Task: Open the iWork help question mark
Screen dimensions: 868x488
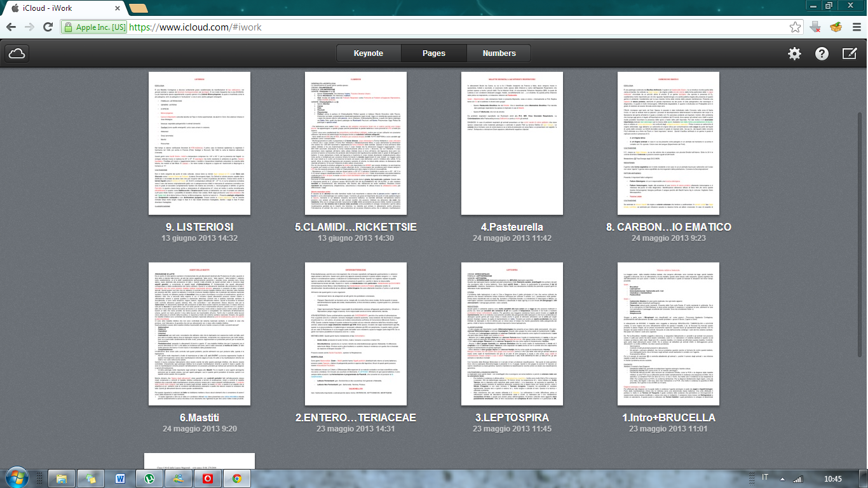Action: [822, 53]
